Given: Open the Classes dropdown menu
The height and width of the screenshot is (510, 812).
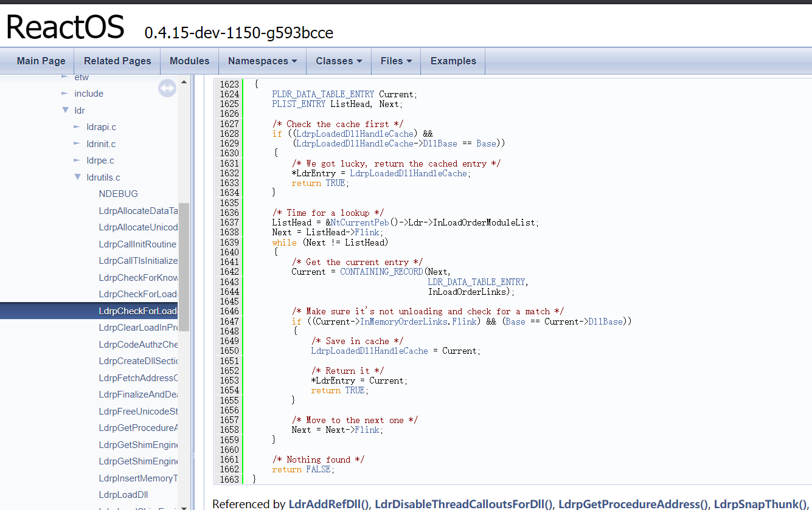Looking at the screenshot, I should click(x=339, y=61).
